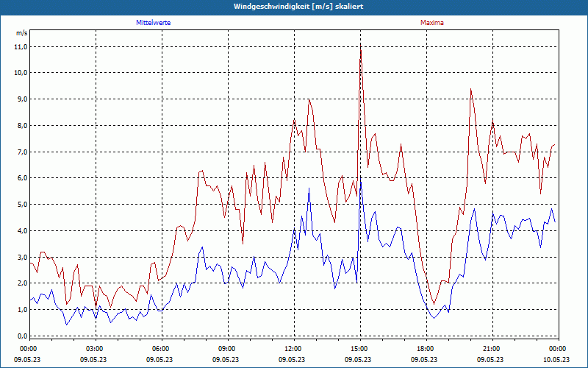Click the 2,0 y-axis value
The height and width of the screenshot is (368, 588).
(x=23, y=283)
